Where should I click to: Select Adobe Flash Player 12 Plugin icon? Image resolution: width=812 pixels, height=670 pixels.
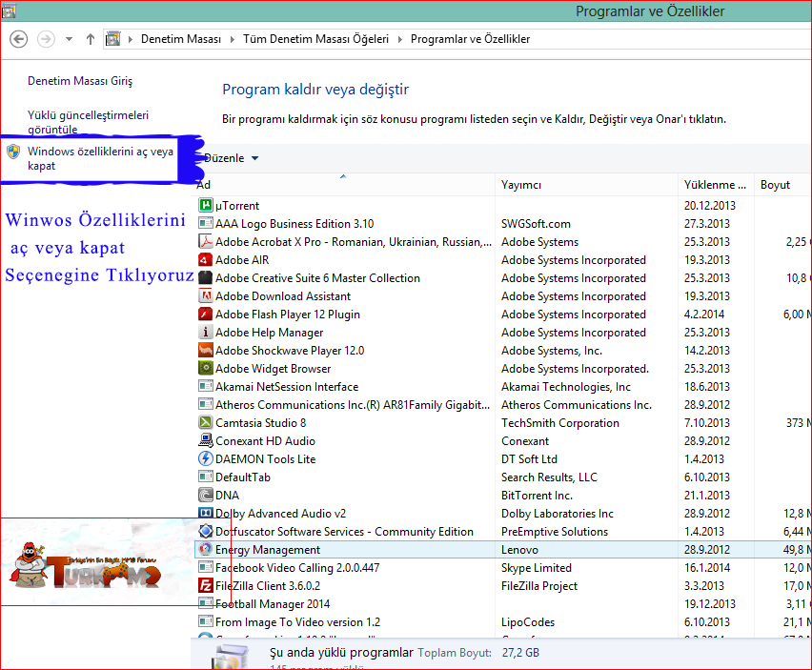click(206, 314)
